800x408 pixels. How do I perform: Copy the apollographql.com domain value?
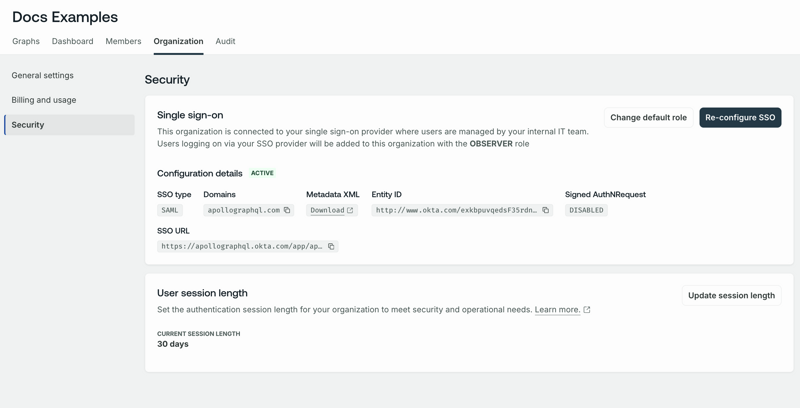click(x=287, y=210)
